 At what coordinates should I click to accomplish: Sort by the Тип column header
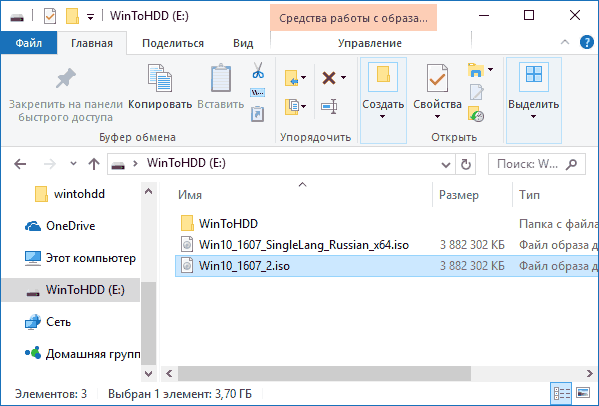529,195
